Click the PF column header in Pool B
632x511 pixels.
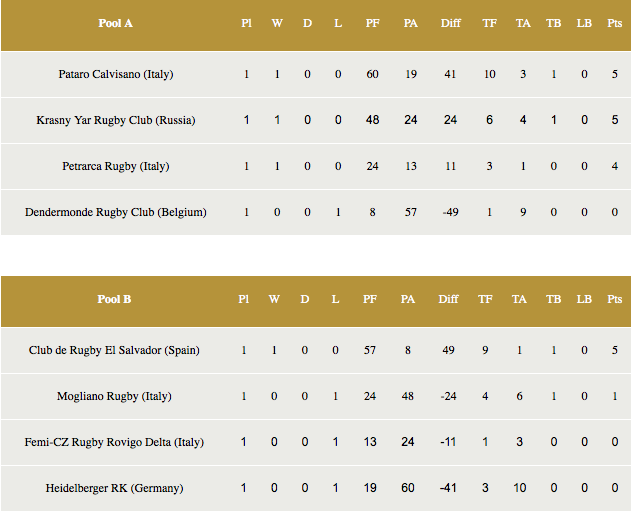[x=370, y=299]
